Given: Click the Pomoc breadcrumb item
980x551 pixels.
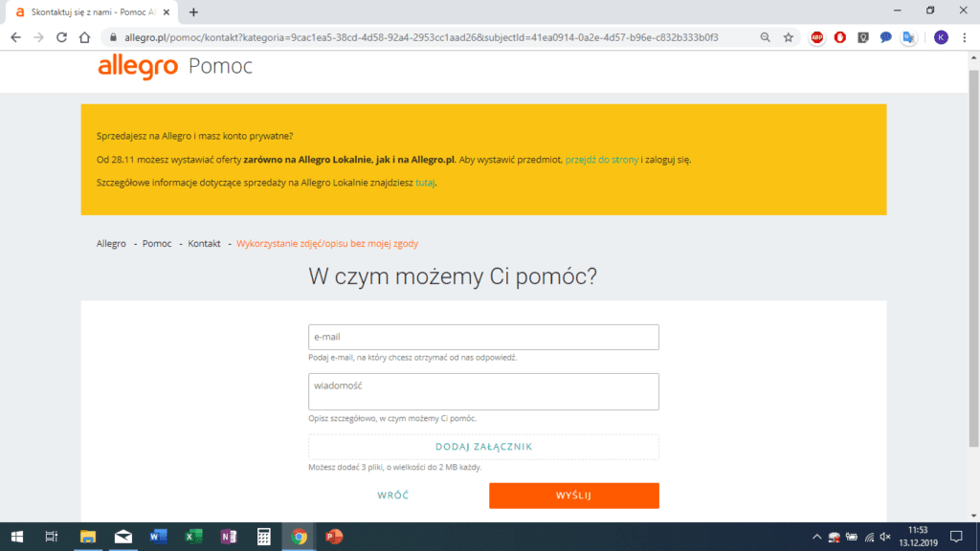Looking at the screenshot, I should pyautogui.click(x=157, y=244).
